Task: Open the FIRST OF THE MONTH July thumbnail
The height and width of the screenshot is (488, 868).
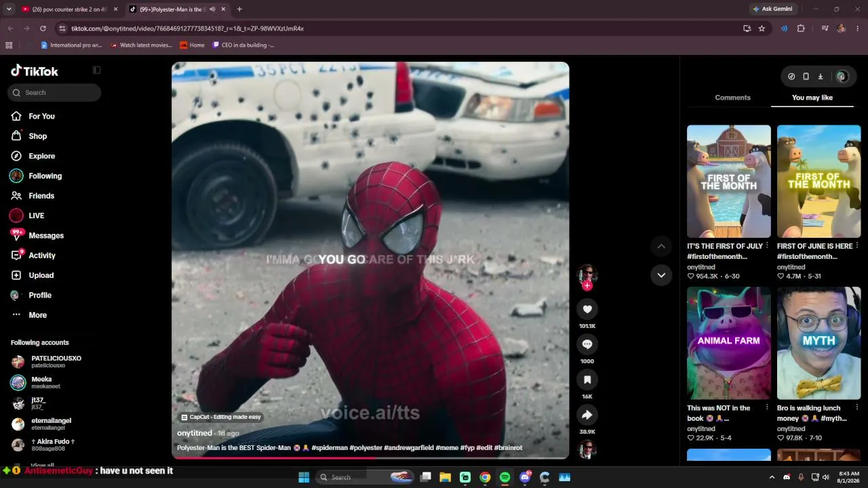Action: (x=729, y=181)
